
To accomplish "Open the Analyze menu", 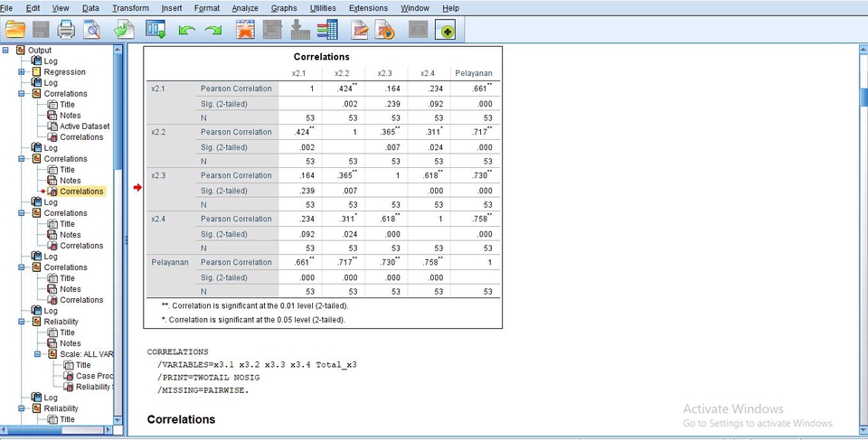I will 245,8.
